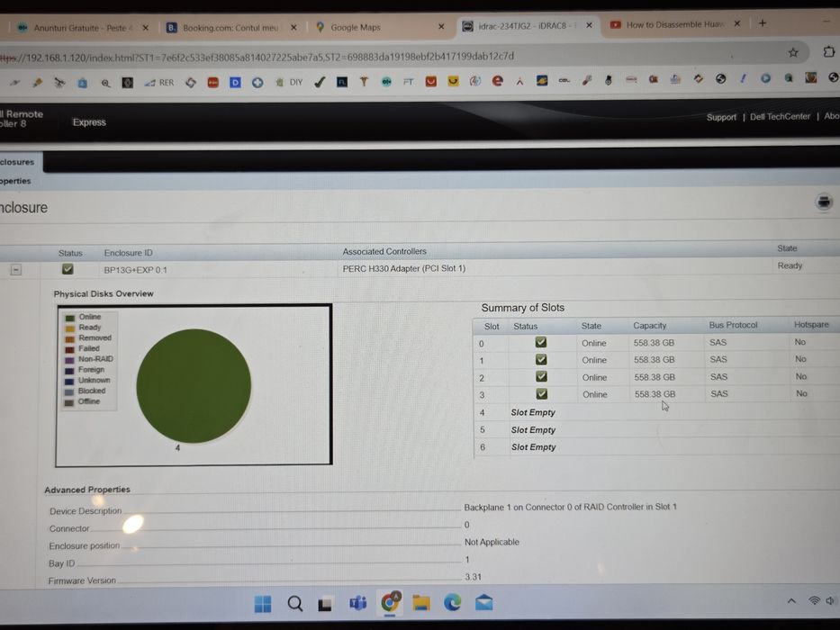Close the Anunturi Gratuite tab

point(145,28)
